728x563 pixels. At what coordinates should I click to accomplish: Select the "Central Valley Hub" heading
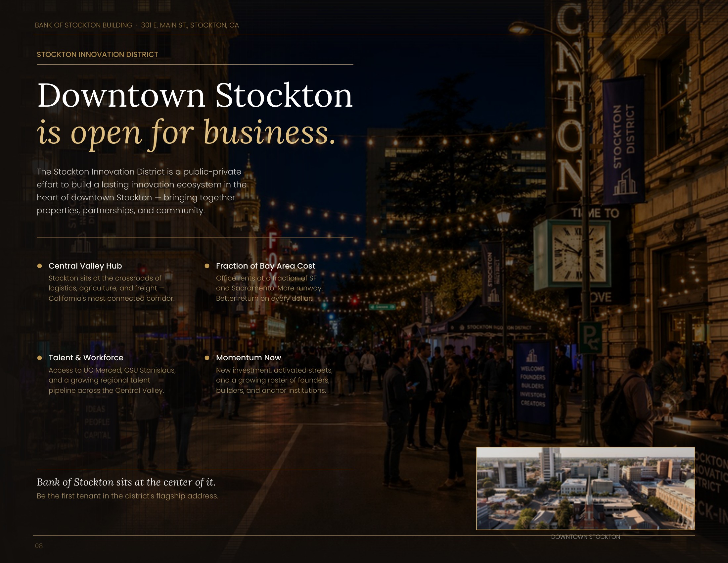tap(85, 266)
